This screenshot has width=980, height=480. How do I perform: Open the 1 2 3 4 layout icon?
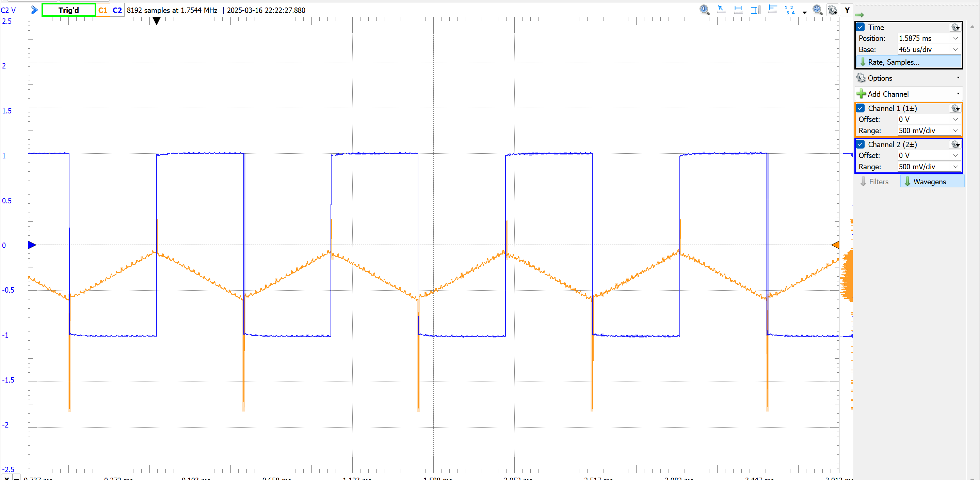tap(789, 10)
